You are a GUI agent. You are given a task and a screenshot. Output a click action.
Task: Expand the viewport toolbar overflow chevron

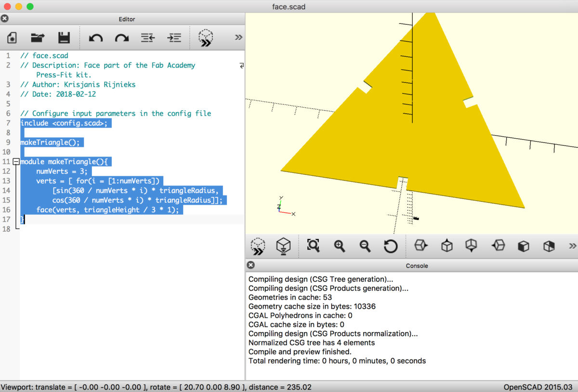pyautogui.click(x=571, y=246)
